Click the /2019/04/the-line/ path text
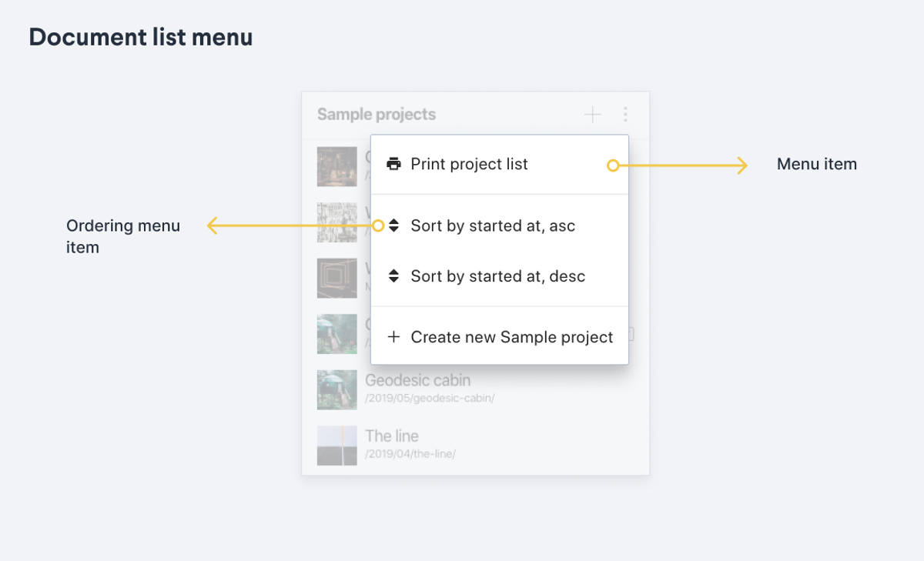The width and height of the screenshot is (924, 561). coord(410,453)
